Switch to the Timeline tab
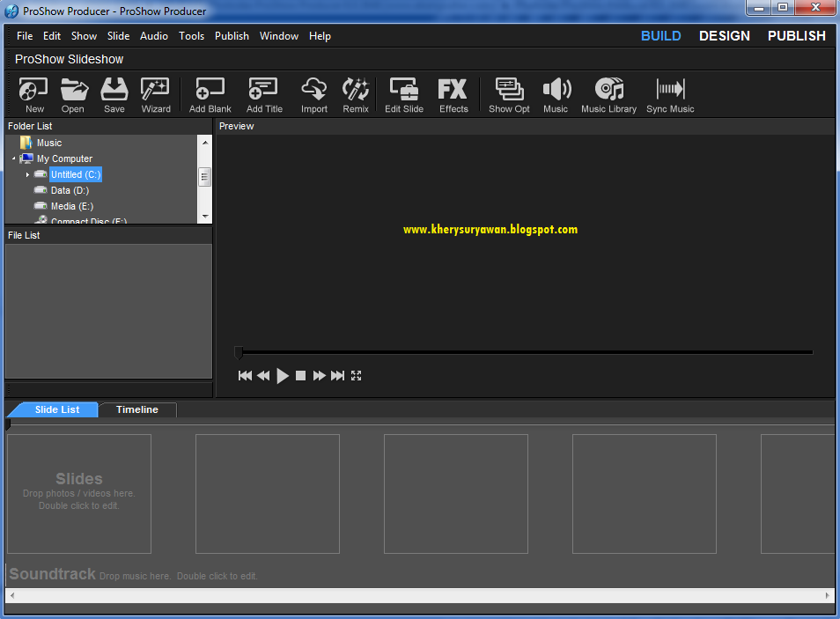 [137, 409]
